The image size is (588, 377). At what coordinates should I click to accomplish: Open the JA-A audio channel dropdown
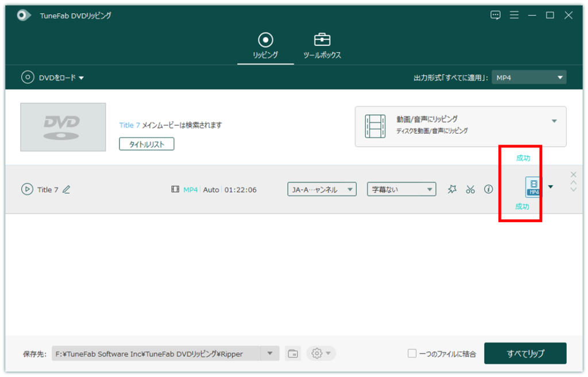322,189
